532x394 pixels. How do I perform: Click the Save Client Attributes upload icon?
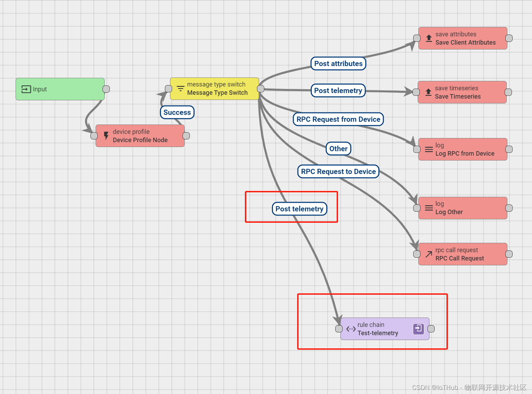[x=429, y=38]
